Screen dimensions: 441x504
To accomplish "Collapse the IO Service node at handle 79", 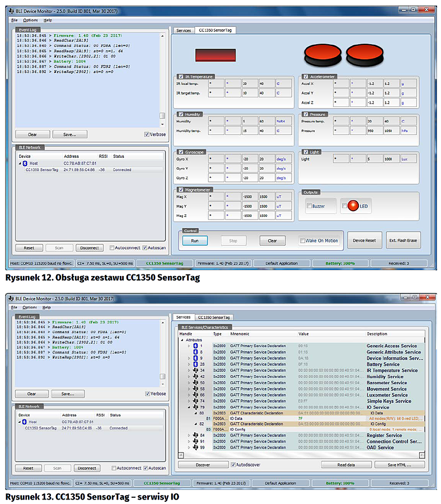I will (189, 407).
